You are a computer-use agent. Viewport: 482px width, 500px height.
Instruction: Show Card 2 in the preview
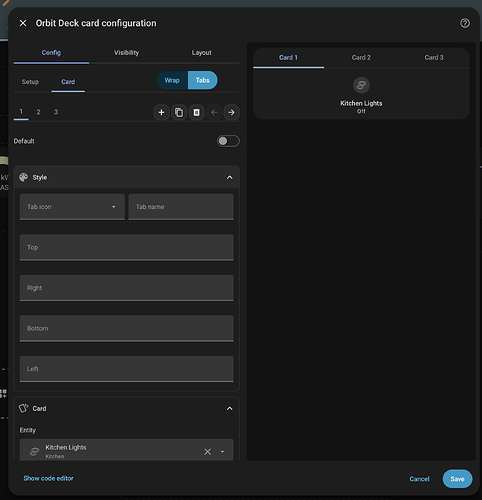(361, 58)
